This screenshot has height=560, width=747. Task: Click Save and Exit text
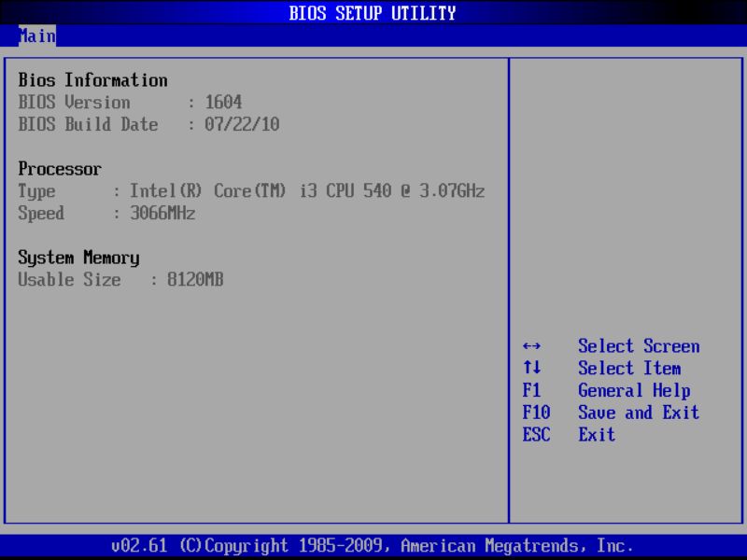click(x=639, y=413)
